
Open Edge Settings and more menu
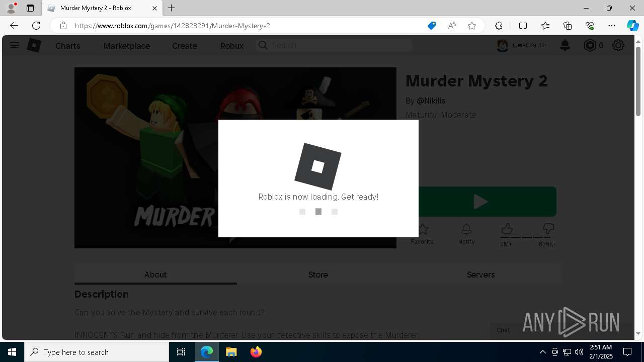coord(612,26)
